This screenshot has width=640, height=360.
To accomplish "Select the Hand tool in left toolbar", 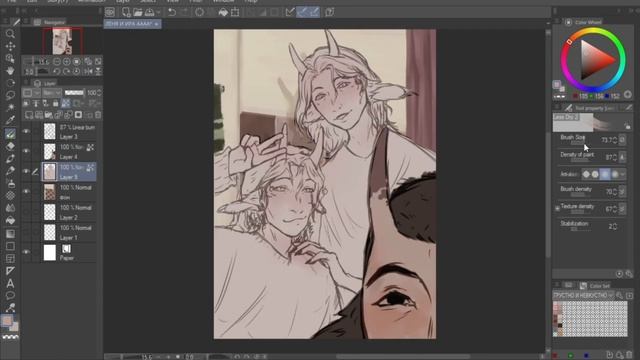I will coord(10,71).
